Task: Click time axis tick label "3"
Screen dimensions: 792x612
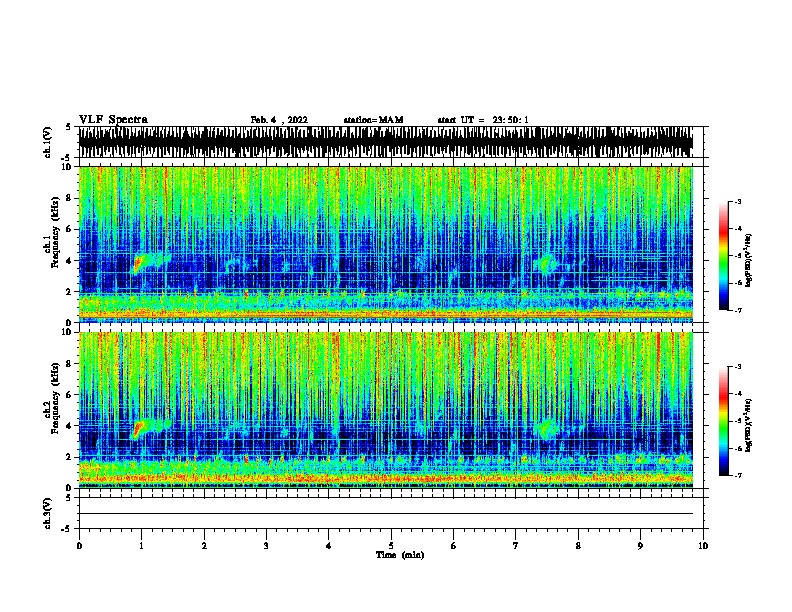Action: [x=266, y=546]
